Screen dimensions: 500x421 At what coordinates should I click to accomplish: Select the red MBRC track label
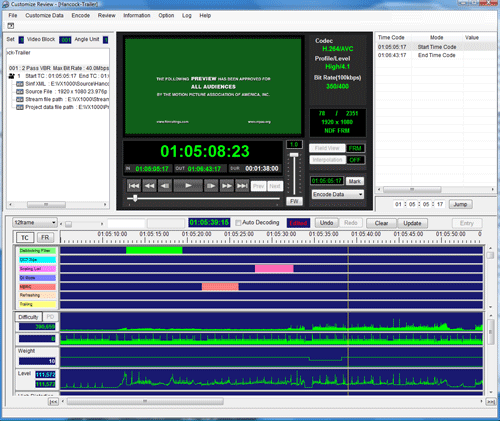pos(38,286)
